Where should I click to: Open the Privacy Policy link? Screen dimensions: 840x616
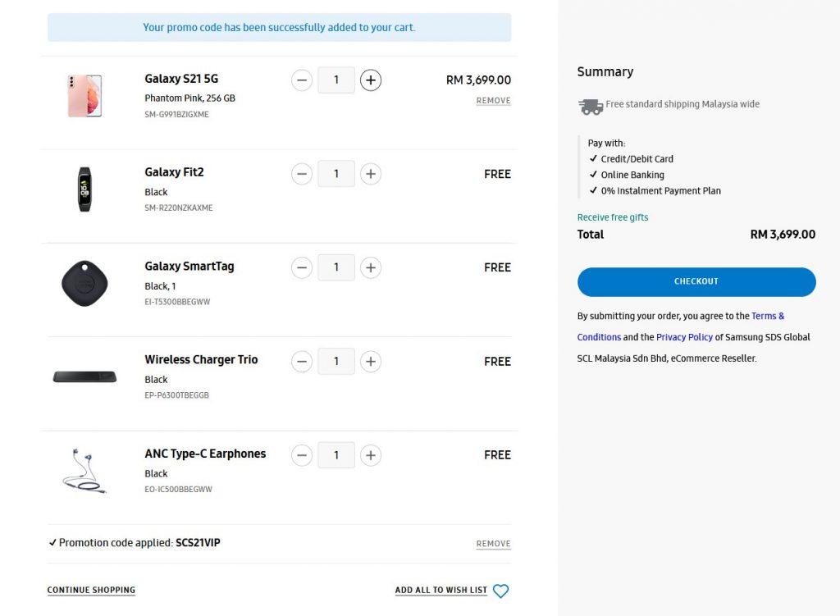click(684, 337)
